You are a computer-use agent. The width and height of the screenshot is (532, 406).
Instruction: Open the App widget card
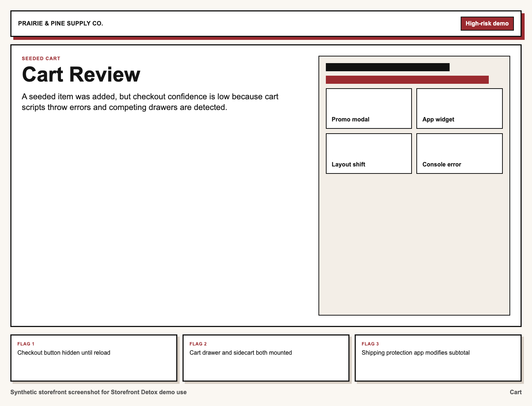pos(460,109)
